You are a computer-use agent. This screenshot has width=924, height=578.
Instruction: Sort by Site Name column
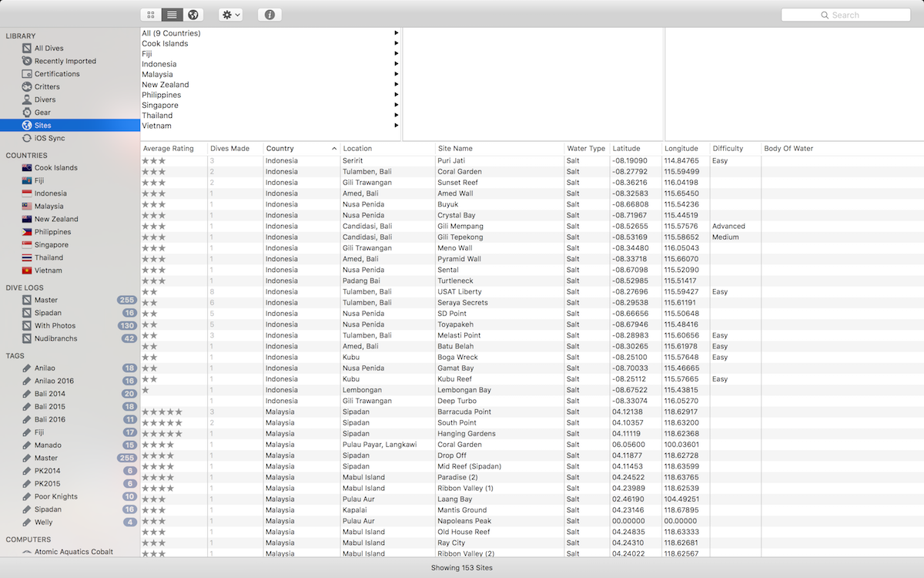[x=500, y=148]
